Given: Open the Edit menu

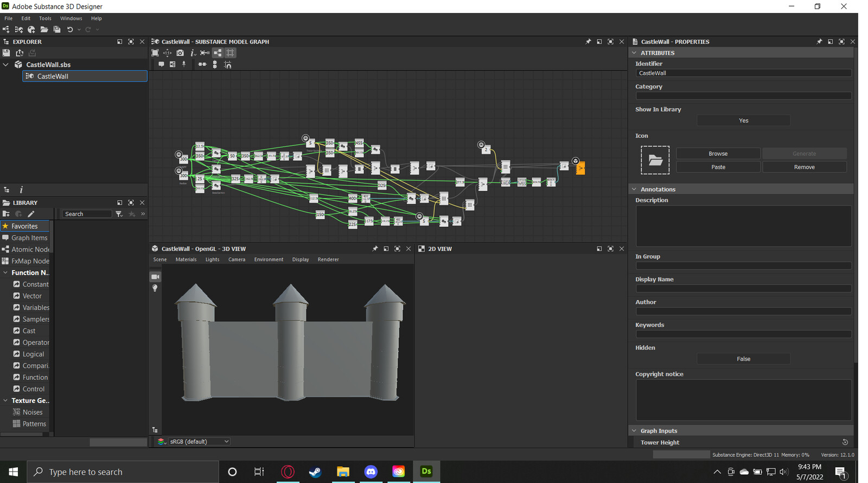Looking at the screenshot, I should 26,18.
